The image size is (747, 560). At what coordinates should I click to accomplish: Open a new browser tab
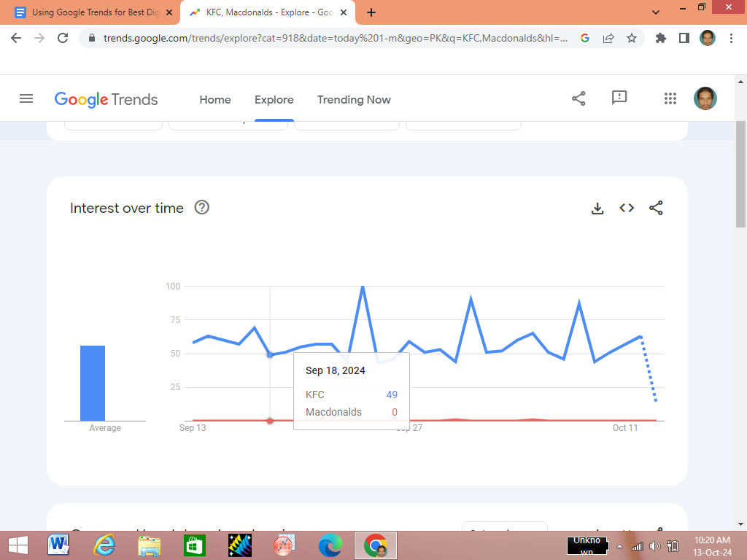(x=371, y=12)
